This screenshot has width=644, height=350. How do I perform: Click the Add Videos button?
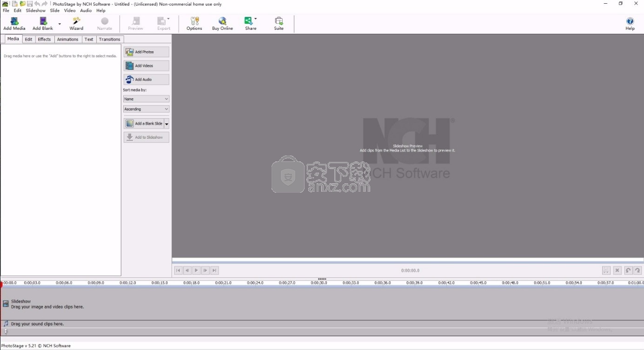pyautogui.click(x=146, y=66)
